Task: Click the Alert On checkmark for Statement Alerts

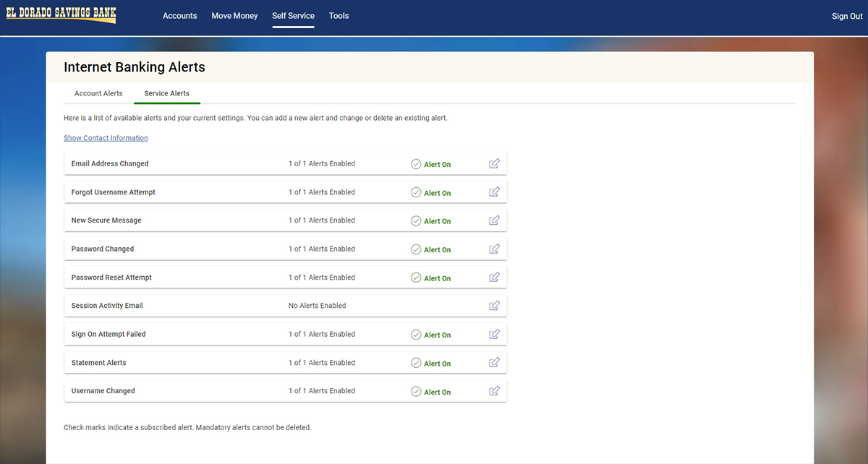Action: point(416,363)
